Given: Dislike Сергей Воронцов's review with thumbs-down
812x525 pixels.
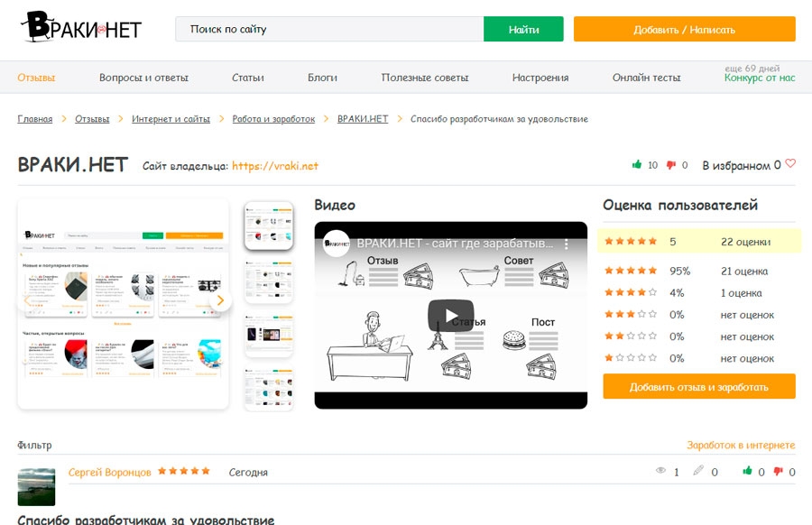Looking at the screenshot, I should (778, 471).
